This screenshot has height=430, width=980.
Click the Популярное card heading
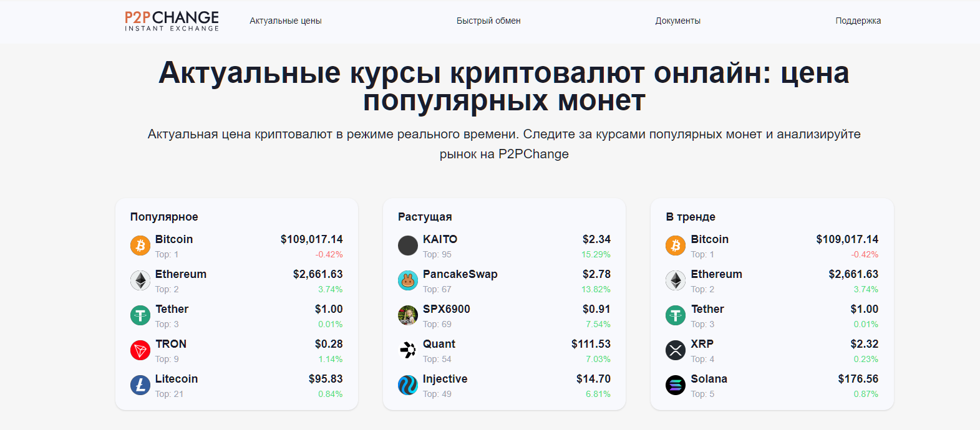(x=164, y=217)
